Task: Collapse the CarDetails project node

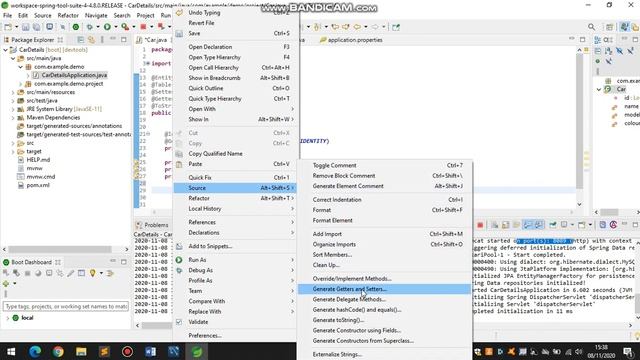Action: point(6,50)
